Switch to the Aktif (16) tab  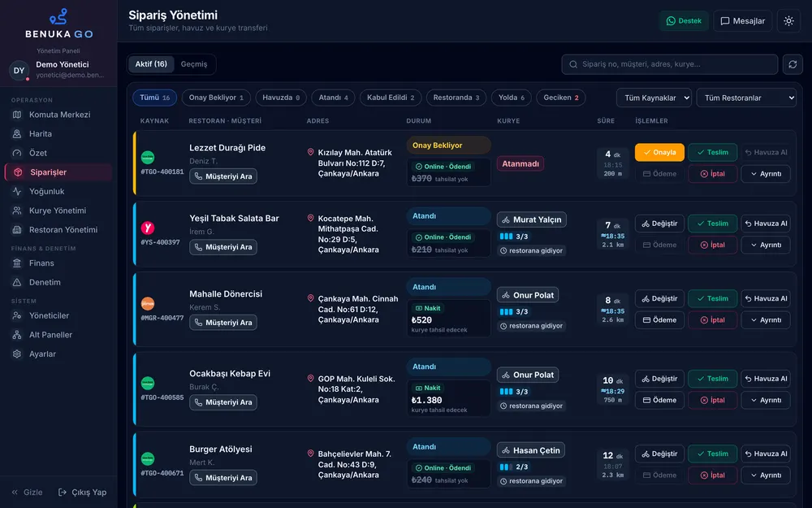[151, 63]
